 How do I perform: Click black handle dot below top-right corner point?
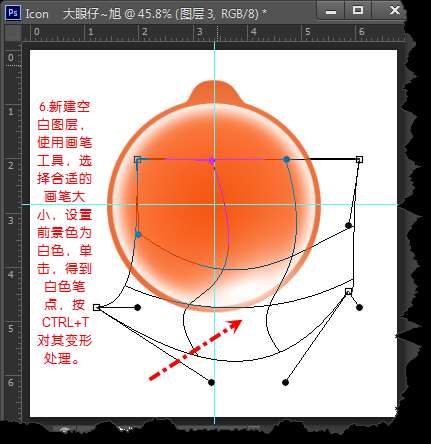tap(348, 226)
